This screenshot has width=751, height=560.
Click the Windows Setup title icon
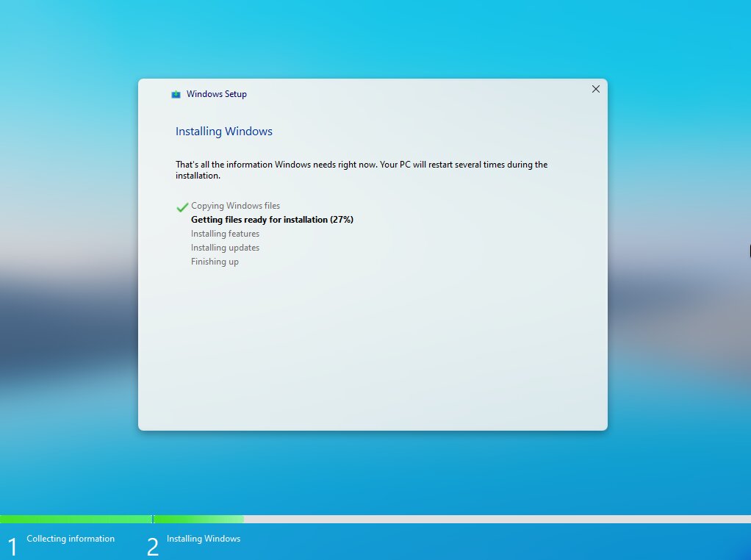(x=176, y=94)
